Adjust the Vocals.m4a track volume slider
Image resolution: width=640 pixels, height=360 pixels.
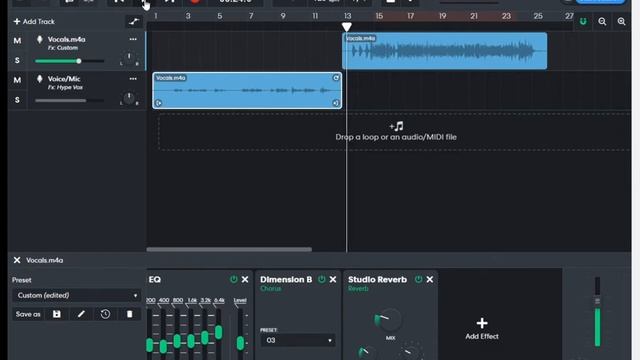69,61
